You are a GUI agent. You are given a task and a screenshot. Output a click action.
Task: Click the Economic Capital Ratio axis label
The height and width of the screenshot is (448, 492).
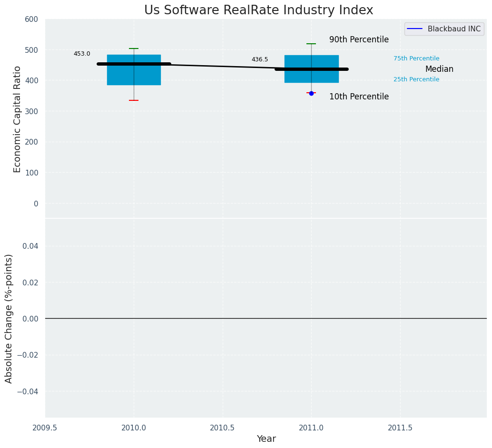click(18, 119)
